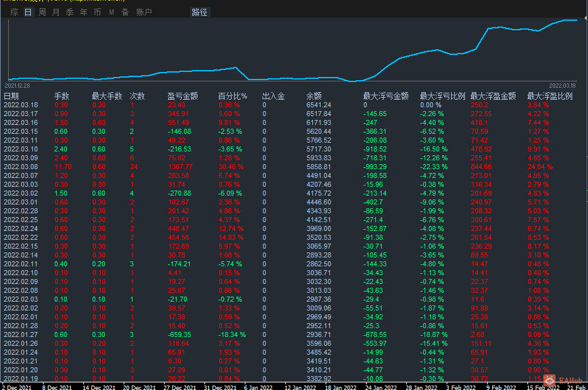This screenshot has width=588, height=390.
Task: Click the blue equity curve peak
Action: click(570, 20)
